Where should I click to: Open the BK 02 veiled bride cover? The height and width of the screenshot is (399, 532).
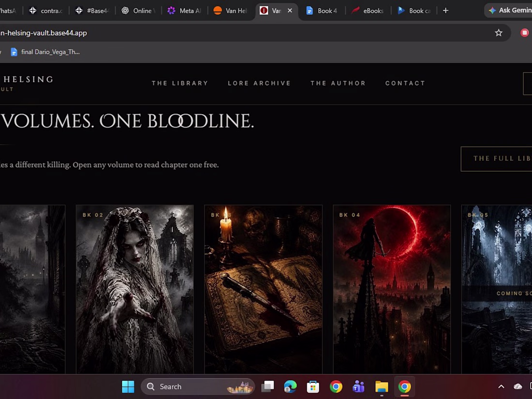pos(135,289)
